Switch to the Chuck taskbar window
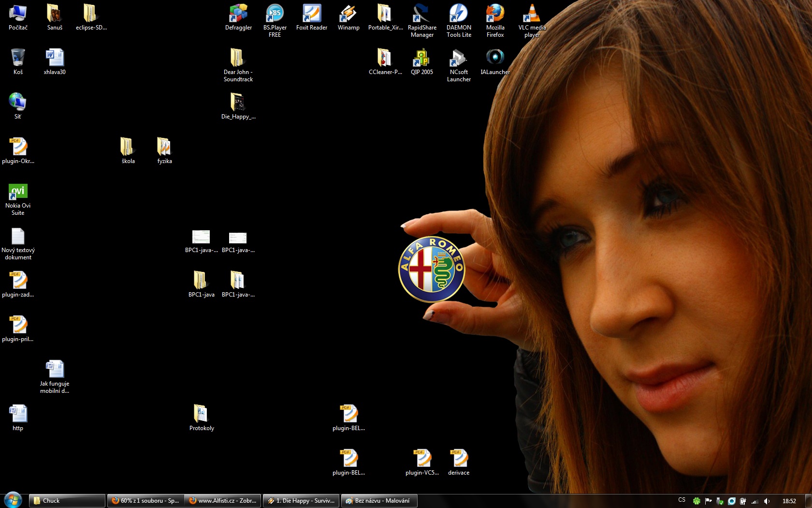Viewport: 812px width, 508px height. coord(67,501)
